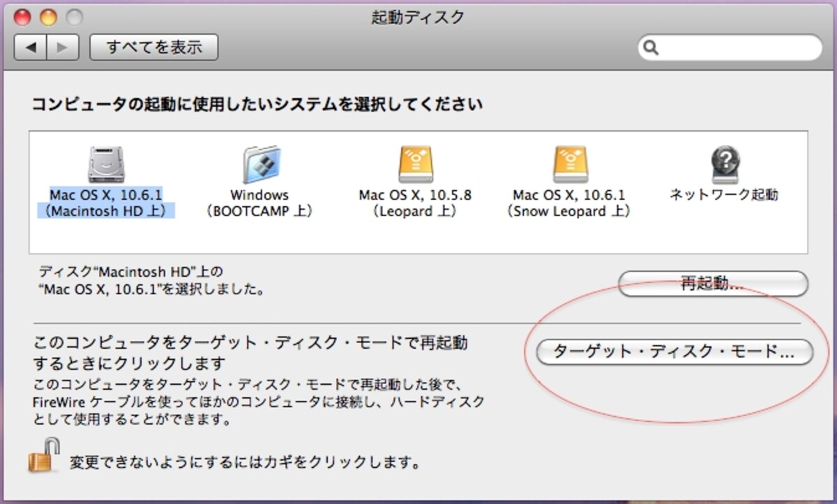Minimize the window with the yellow button
The height and width of the screenshot is (504, 837).
tap(48, 17)
